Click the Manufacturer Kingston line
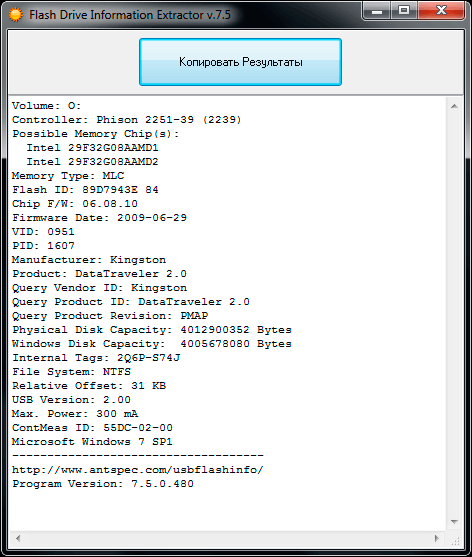This screenshot has height=557, width=472. click(x=89, y=260)
